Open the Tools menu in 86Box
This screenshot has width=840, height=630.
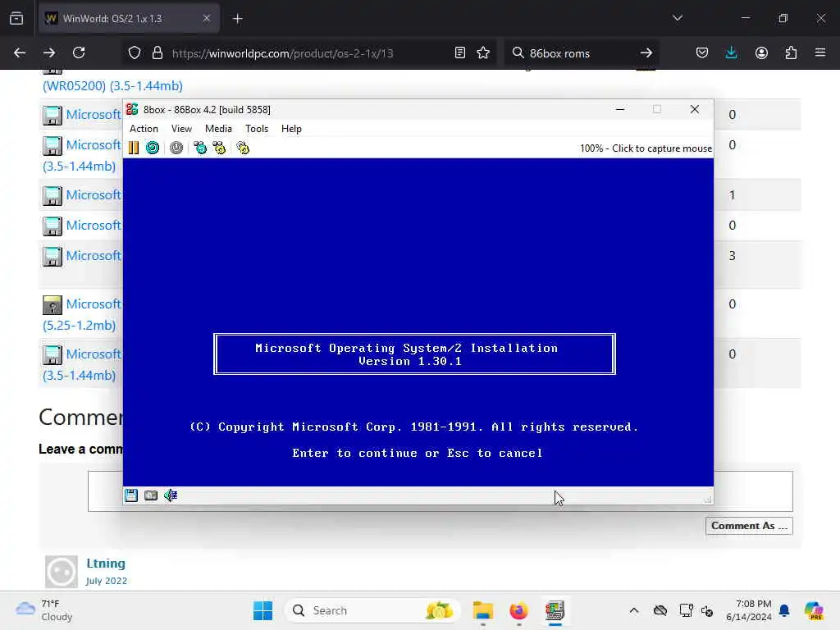coord(257,129)
